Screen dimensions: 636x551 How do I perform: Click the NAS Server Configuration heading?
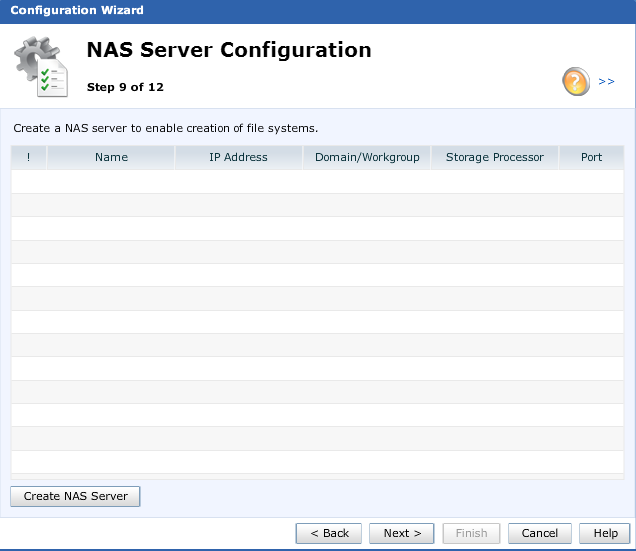[x=229, y=50]
